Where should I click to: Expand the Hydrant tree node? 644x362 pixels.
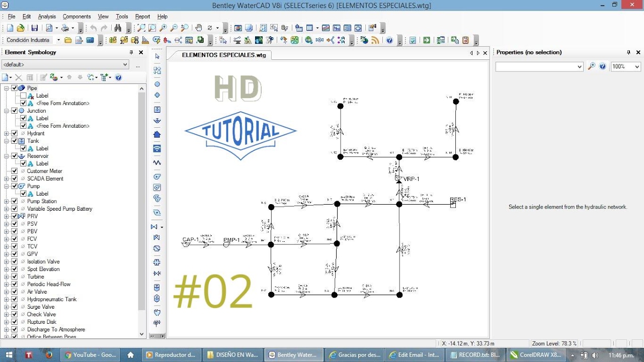click(7, 133)
